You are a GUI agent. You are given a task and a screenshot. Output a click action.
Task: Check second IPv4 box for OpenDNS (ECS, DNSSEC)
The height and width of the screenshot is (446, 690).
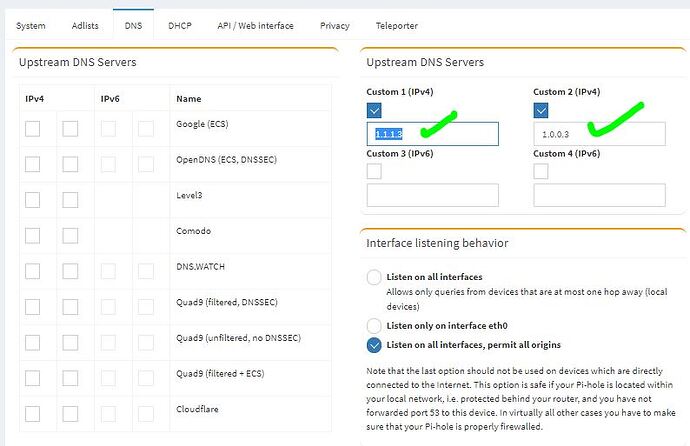(70, 165)
